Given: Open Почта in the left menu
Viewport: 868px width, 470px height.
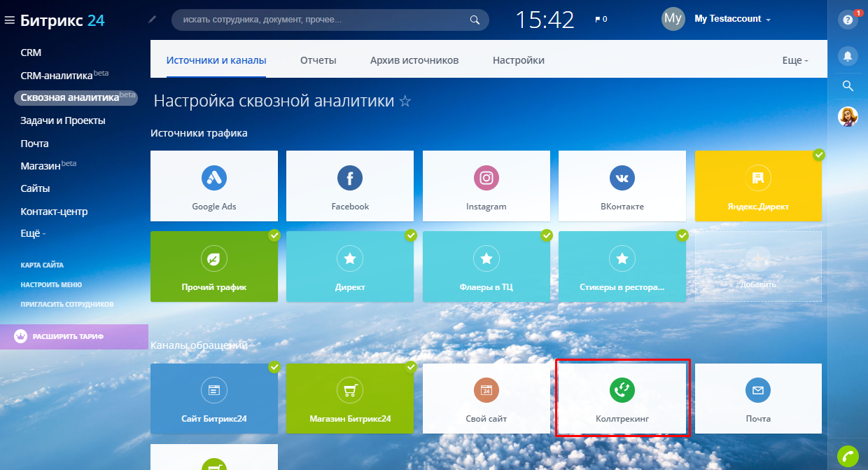Looking at the screenshot, I should click(x=35, y=143).
